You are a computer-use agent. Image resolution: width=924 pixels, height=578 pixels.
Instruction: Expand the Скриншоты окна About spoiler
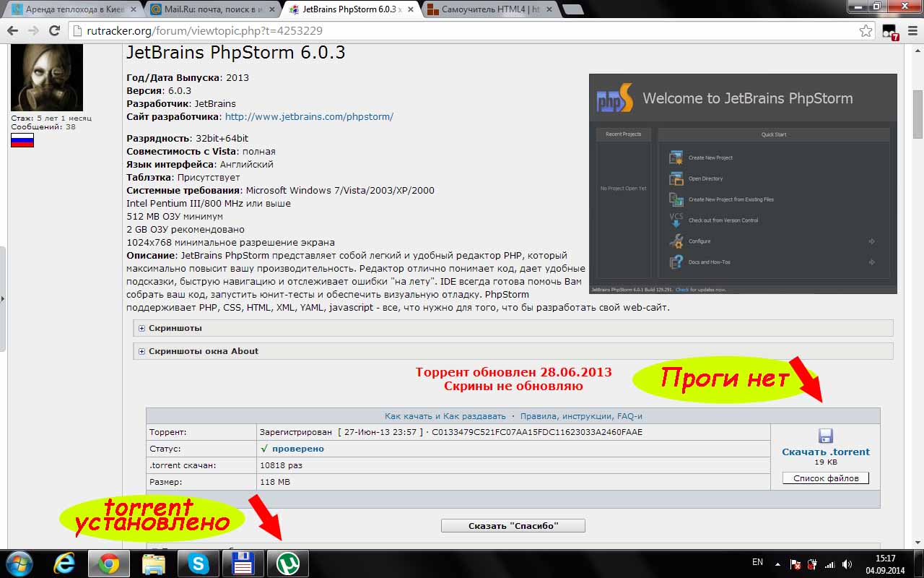coord(513,351)
